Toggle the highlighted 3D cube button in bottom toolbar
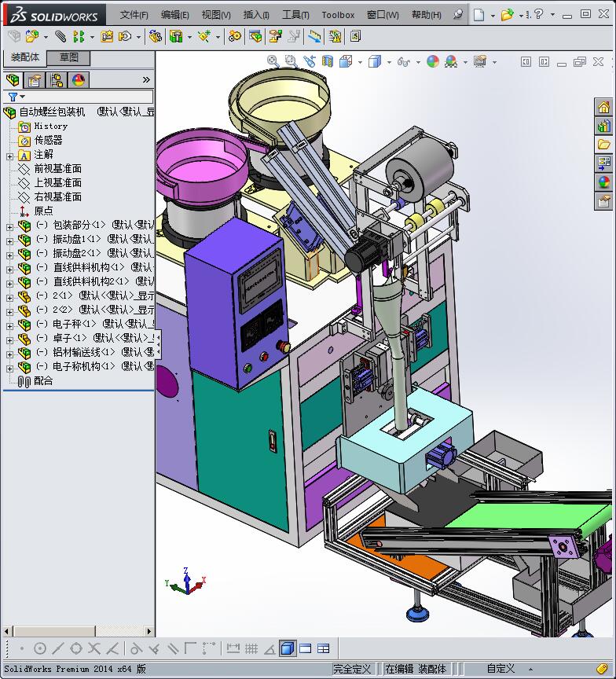 click(288, 648)
